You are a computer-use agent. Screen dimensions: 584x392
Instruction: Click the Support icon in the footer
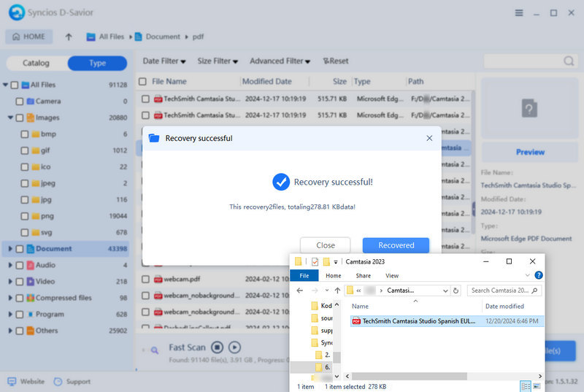[58, 381]
